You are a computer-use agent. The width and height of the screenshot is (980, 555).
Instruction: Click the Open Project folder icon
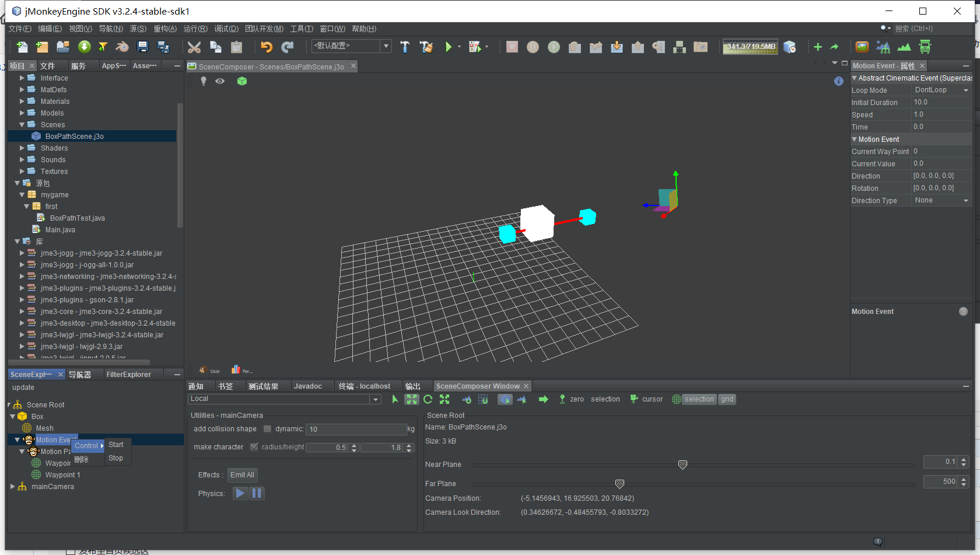coord(63,47)
